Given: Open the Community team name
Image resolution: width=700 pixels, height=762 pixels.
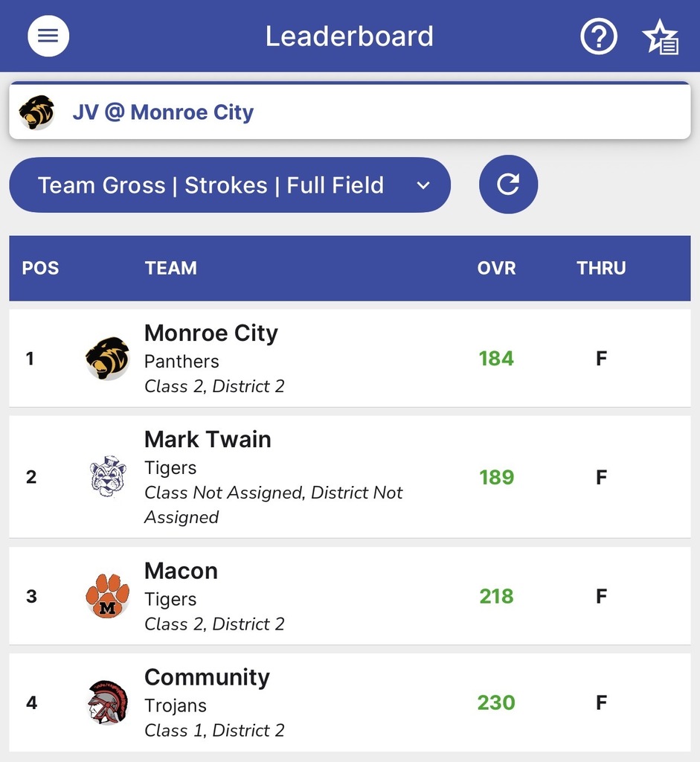Looking at the screenshot, I should (207, 677).
